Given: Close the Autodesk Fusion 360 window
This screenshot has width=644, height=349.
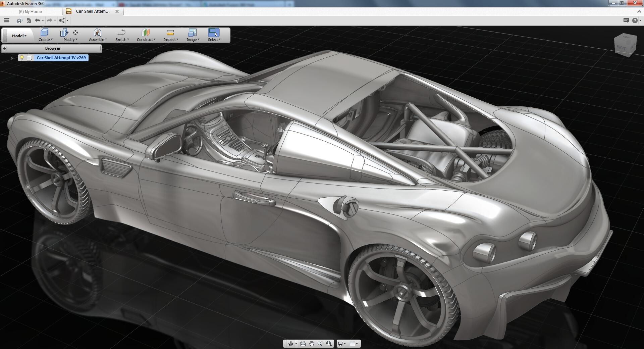Looking at the screenshot, I should (x=634, y=3).
